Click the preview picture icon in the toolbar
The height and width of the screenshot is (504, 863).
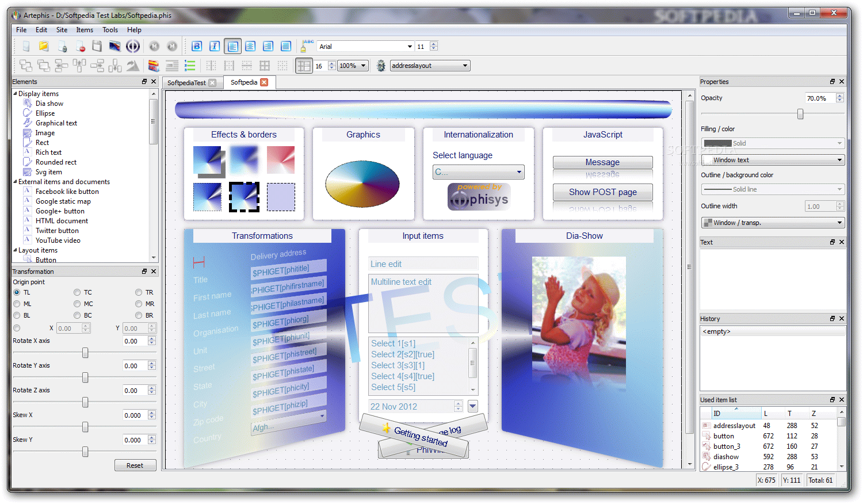[x=115, y=47]
